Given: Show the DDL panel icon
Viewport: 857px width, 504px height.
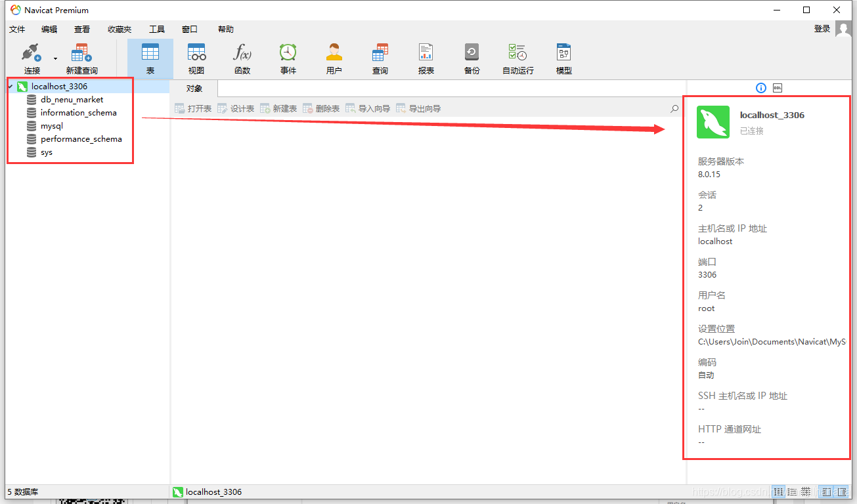Looking at the screenshot, I should tap(778, 88).
